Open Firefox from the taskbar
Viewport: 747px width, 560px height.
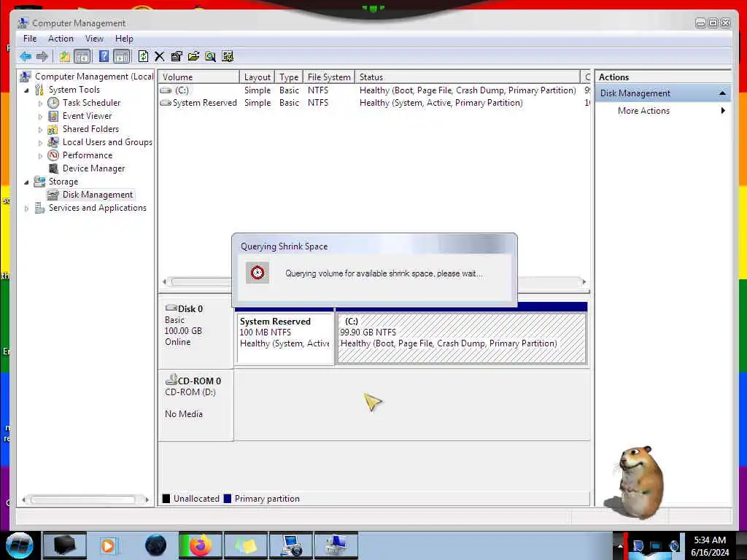click(201, 545)
